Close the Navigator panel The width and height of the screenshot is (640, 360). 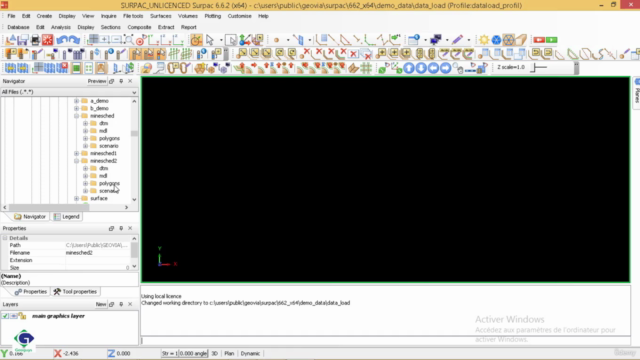click(130, 81)
